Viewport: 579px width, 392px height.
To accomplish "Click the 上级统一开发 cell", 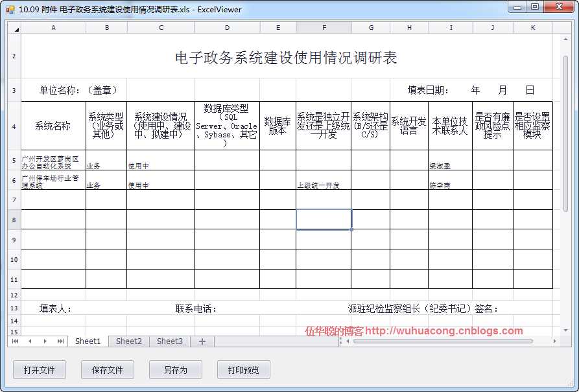I will click(324, 180).
